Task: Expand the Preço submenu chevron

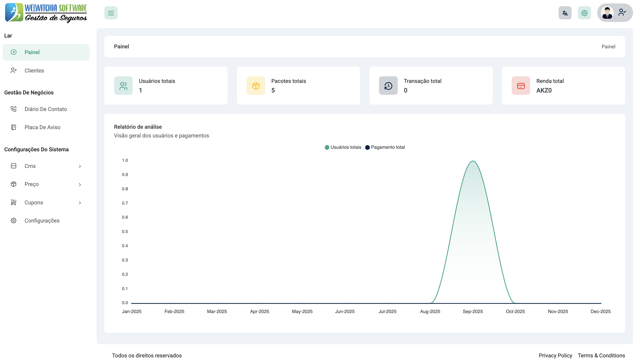Action: pos(80,185)
